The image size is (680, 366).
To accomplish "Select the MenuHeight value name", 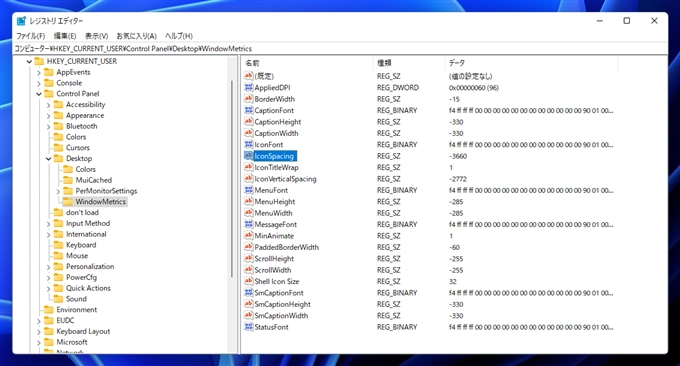I will click(x=275, y=202).
